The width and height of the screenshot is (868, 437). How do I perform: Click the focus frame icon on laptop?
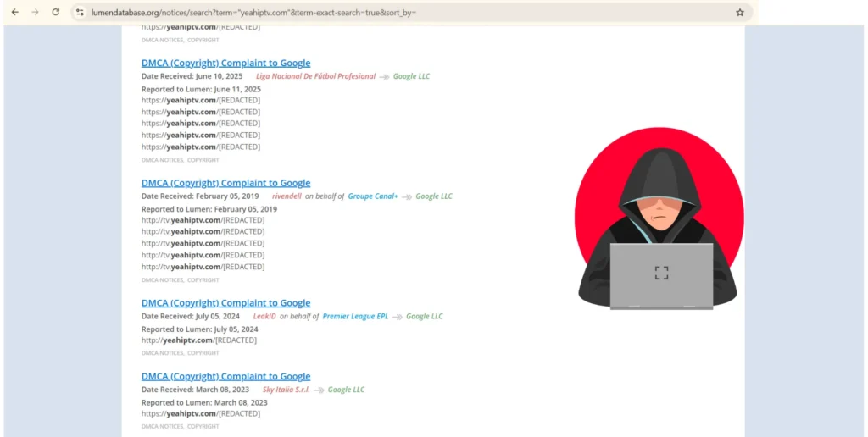(x=661, y=273)
